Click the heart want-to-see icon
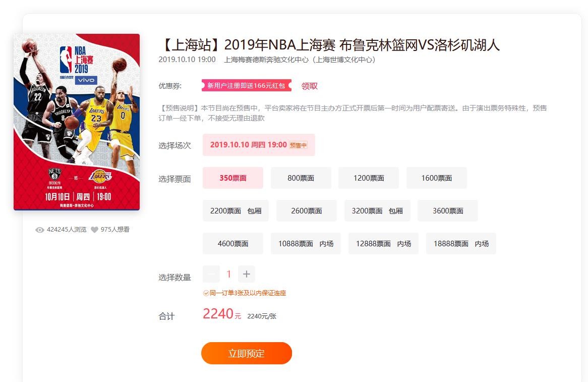This screenshot has width=588, height=382. tap(94, 230)
